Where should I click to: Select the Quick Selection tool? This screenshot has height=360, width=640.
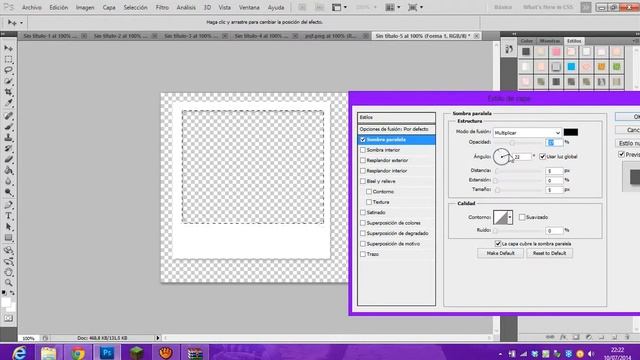point(8,81)
